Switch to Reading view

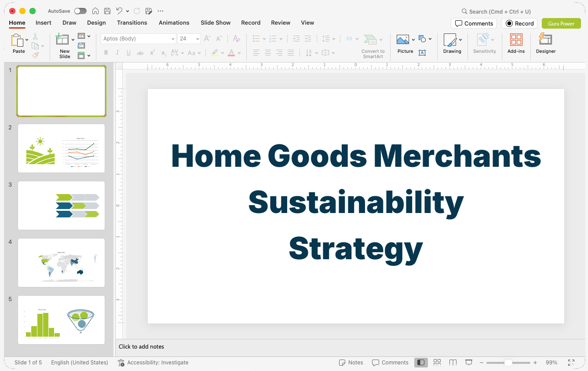pos(453,363)
